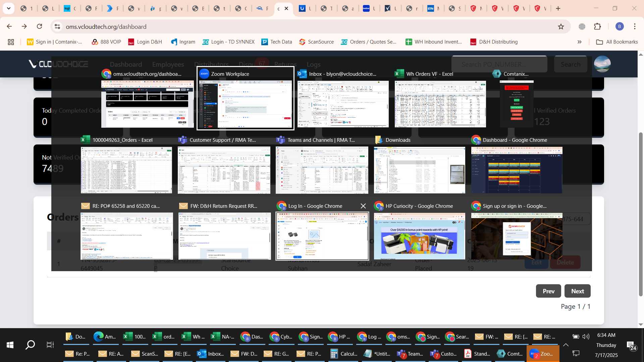This screenshot has height=362, width=644.
Task: Open the D&H Distributing bookmark
Action: pyautogui.click(x=494, y=42)
